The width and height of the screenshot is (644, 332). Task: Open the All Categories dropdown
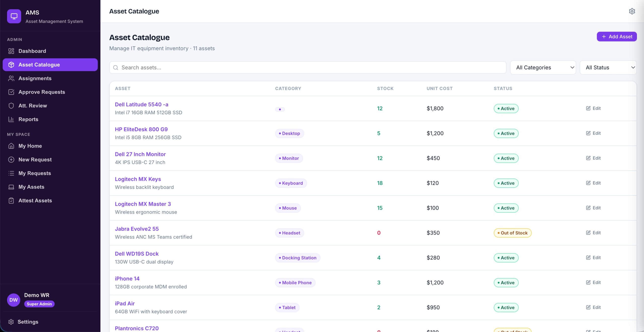[543, 67]
